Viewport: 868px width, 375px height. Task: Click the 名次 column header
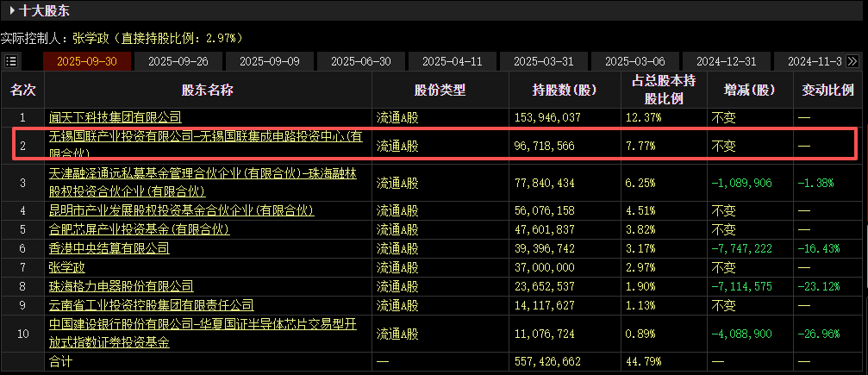coord(22,90)
